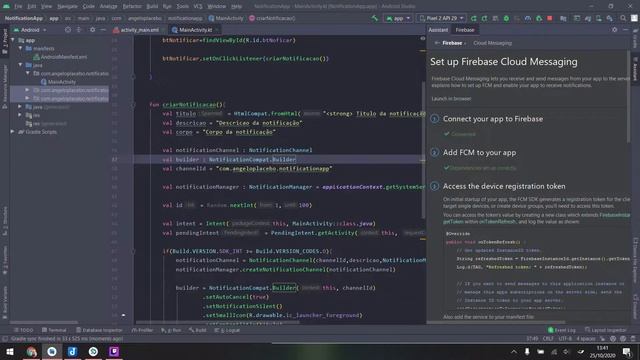The image size is (640, 360).
Task: Switch to the activity_main.xml editor tab
Action: (x=139, y=30)
